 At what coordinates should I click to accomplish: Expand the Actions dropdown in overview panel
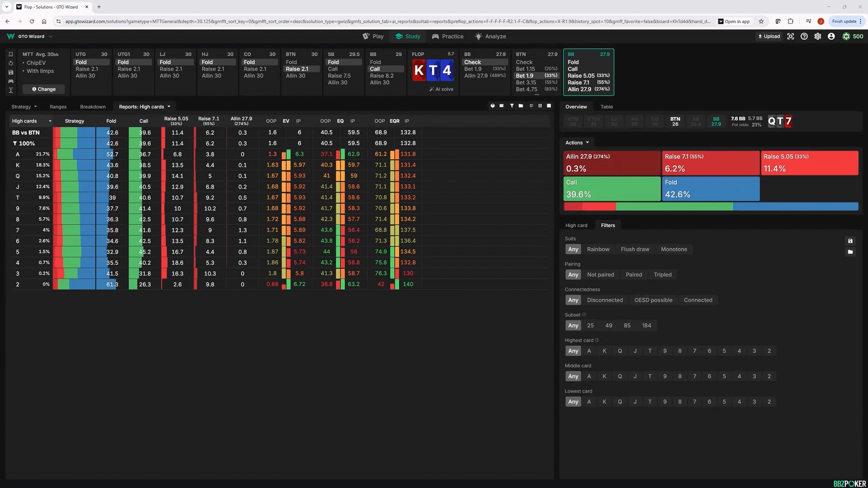click(577, 143)
